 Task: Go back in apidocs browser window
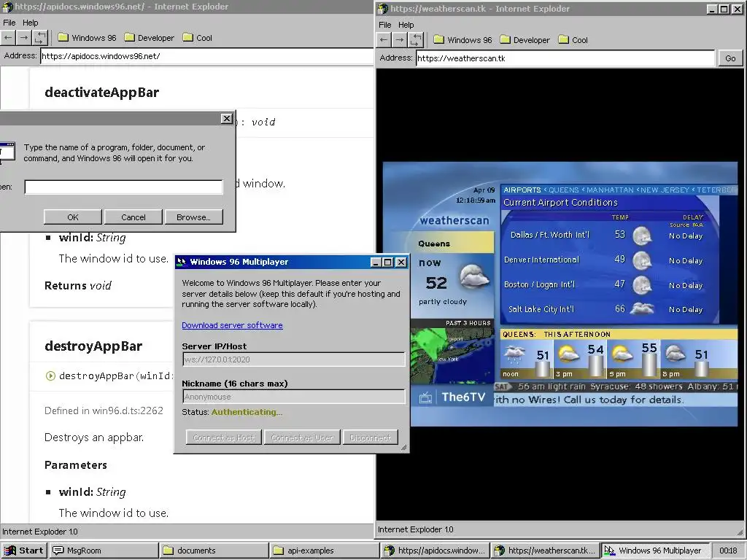8,38
